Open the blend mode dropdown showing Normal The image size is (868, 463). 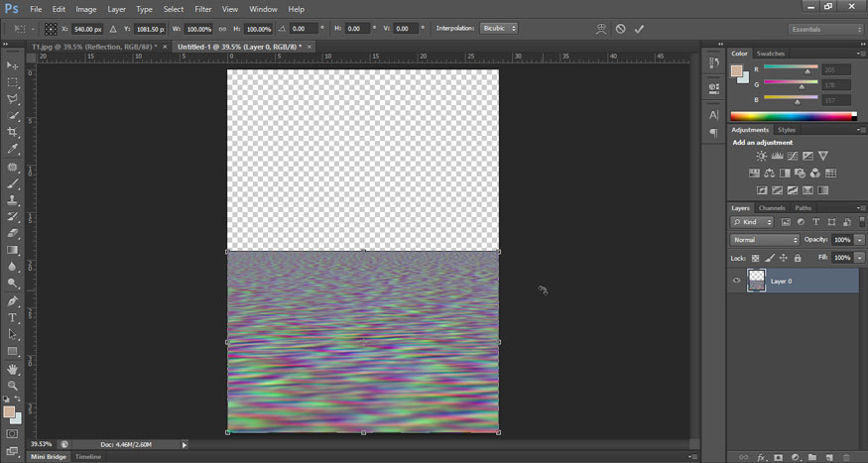click(x=765, y=240)
